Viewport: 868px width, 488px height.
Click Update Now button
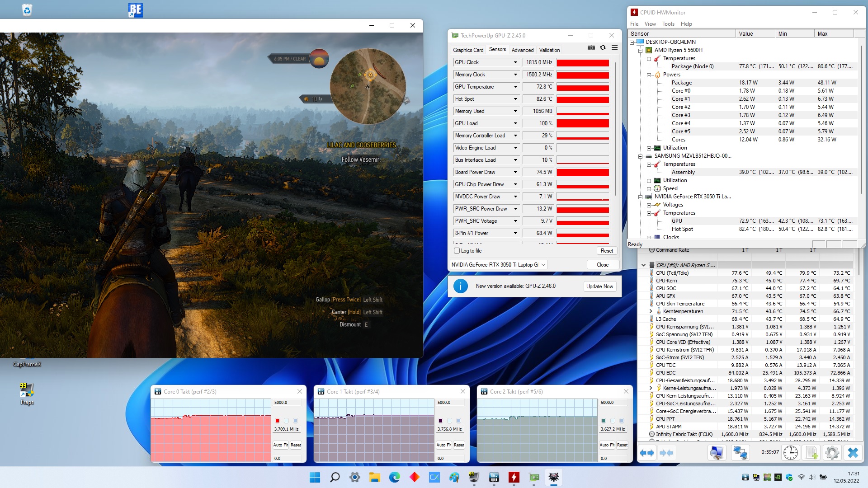[x=599, y=286]
